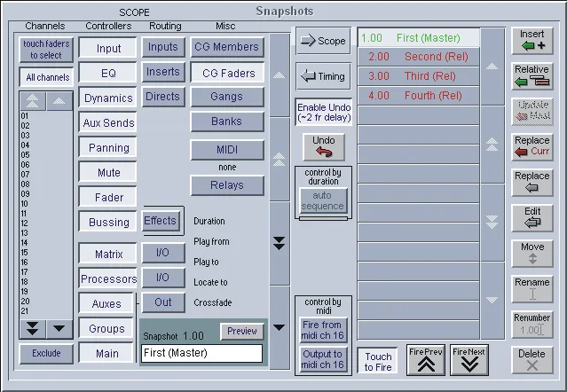This screenshot has width=567, height=392.
Task: Insert a new snapshot with green arrow plus
Action: (x=532, y=41)
